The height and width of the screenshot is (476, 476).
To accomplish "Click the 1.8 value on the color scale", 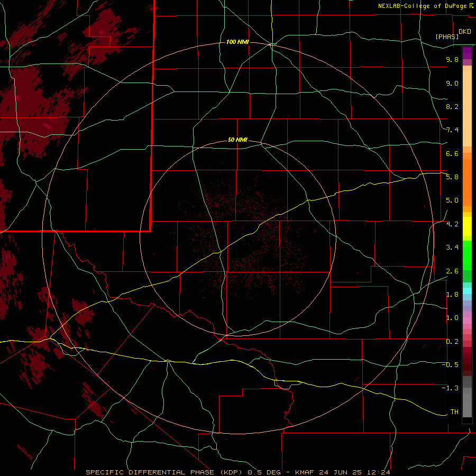I will (x=452, y=295).
